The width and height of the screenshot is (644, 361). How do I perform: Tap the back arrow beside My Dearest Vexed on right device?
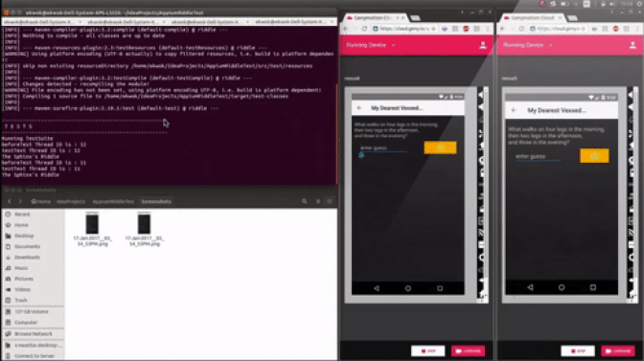(x=515, y=110)
